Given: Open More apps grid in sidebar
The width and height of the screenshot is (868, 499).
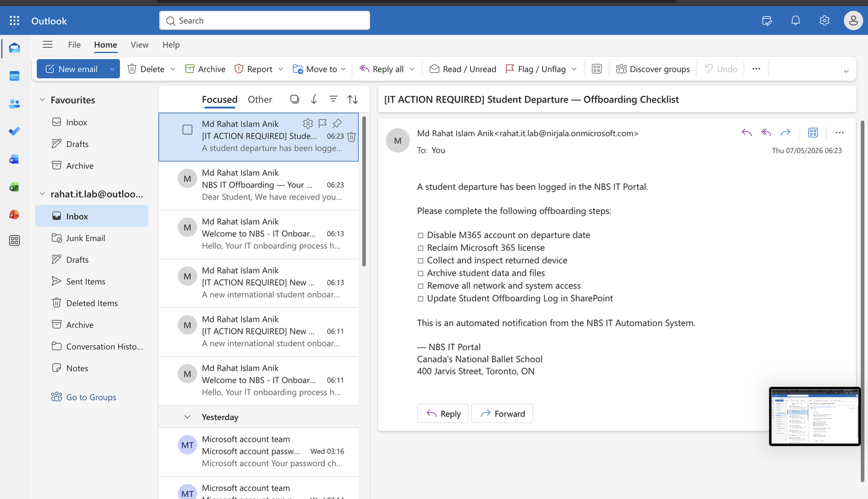Looking at the screenshot, I should click(x=14, y=240).
